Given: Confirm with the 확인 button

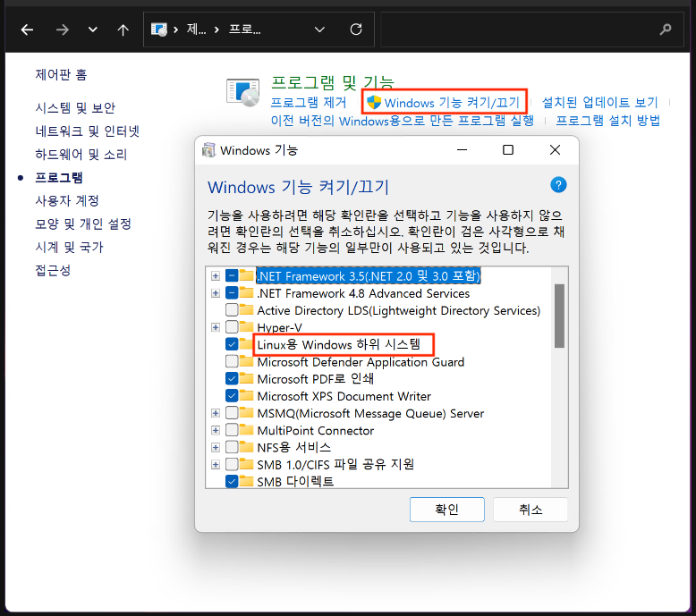Looking at the screenshot, I should (447, 509).
